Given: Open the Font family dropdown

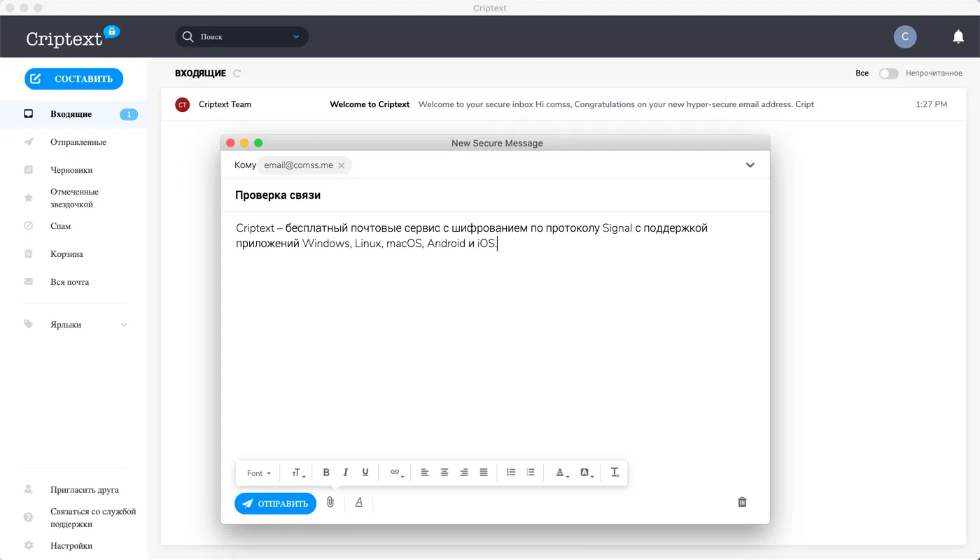Looking at the screenshot, I should pyautogui.click(x=259, y=473).
